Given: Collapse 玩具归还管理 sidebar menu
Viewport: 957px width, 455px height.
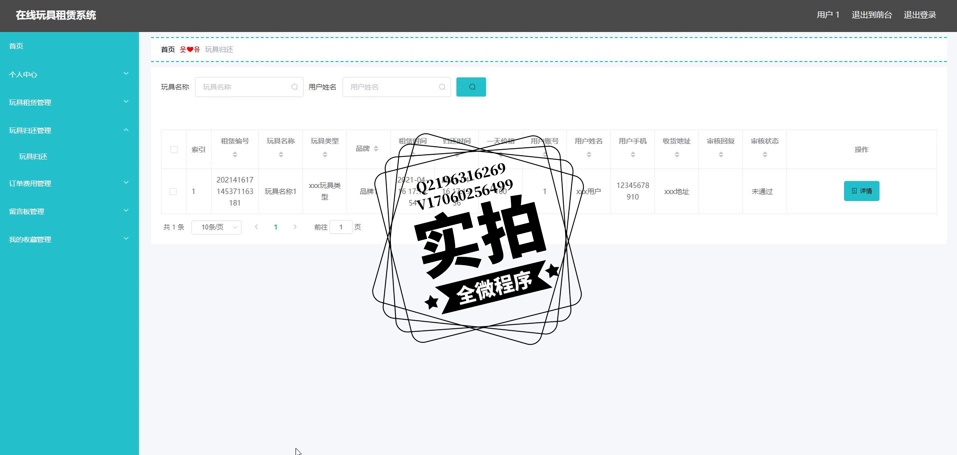Looking at the screenshot, I should coord(69,130).
